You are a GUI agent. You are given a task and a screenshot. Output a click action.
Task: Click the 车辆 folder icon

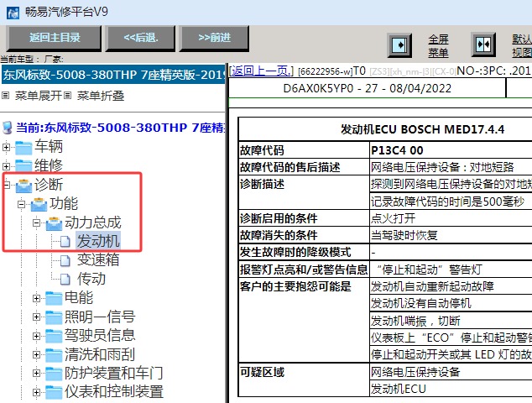pyautogui.click(x=23, y=148)
